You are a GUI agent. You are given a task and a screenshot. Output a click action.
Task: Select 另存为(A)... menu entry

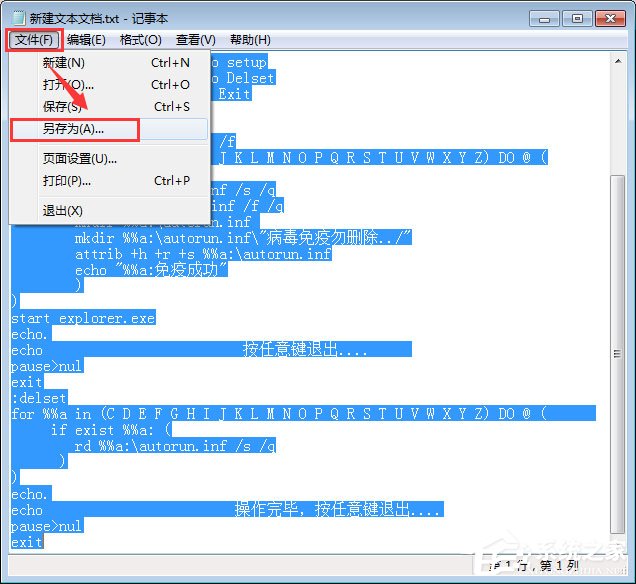[x=110, y=129]
